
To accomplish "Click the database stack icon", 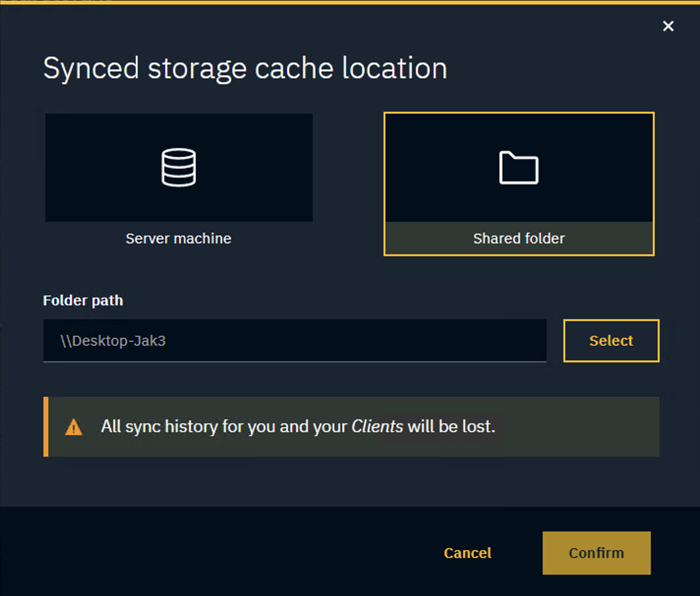I will pos(178,168).
